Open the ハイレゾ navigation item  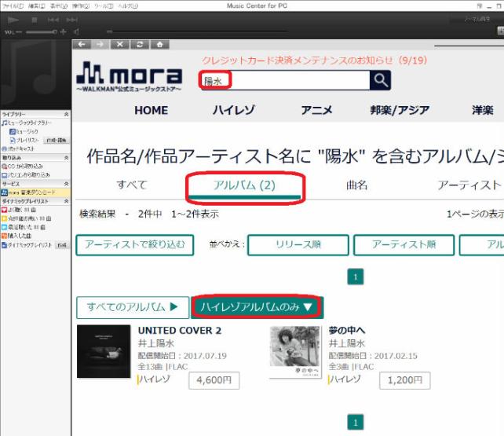pyautogui.click(x=234, y=110)
